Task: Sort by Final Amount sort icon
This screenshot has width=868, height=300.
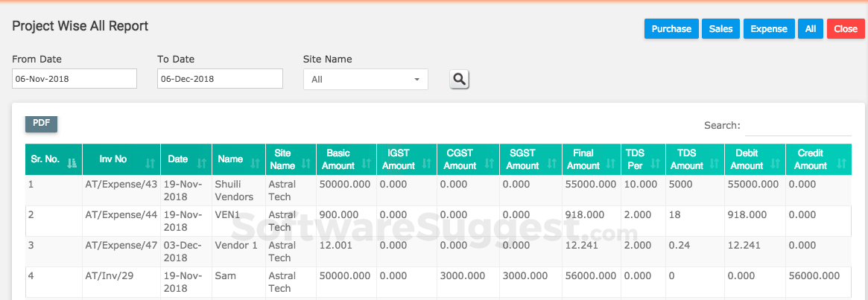Action: (611, 162)
